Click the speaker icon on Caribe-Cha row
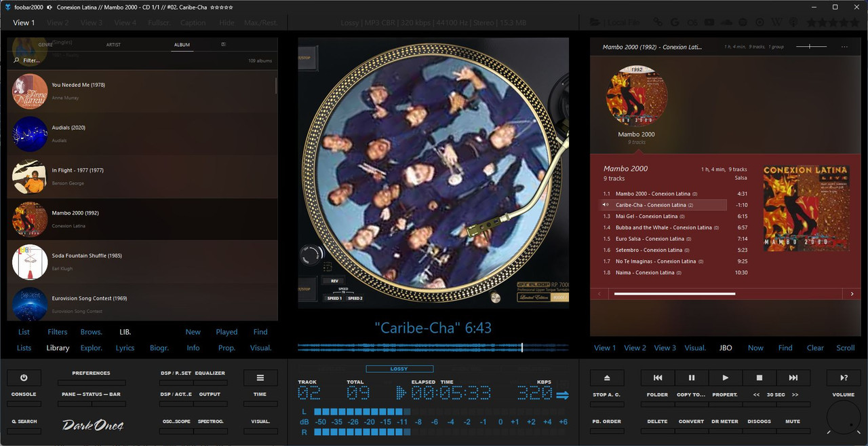868x446 pixels. (x=606, y=205)
